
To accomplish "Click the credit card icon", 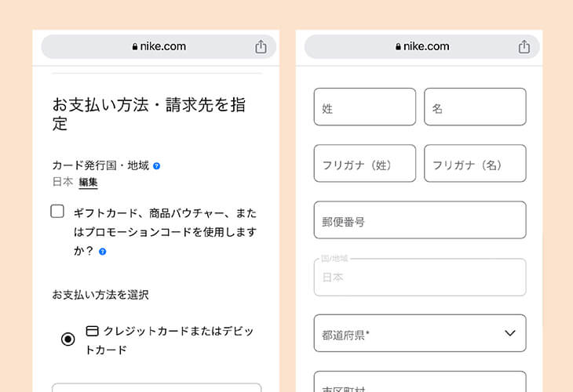I will click(92, 331).
